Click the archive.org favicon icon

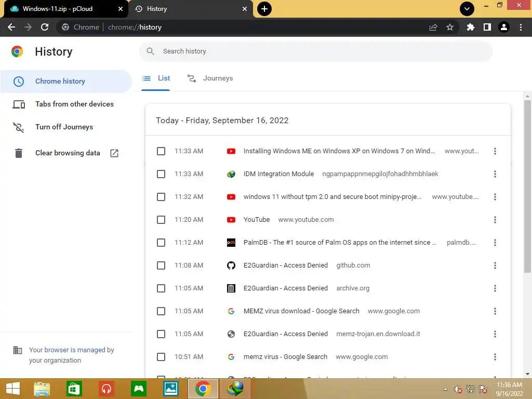[x=231, y=288]
